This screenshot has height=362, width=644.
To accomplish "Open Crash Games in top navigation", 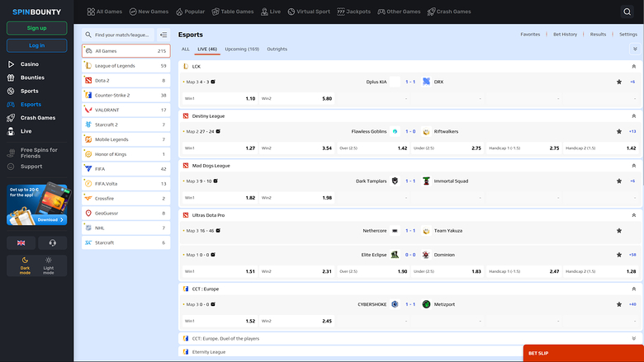I will pos(449,12).
